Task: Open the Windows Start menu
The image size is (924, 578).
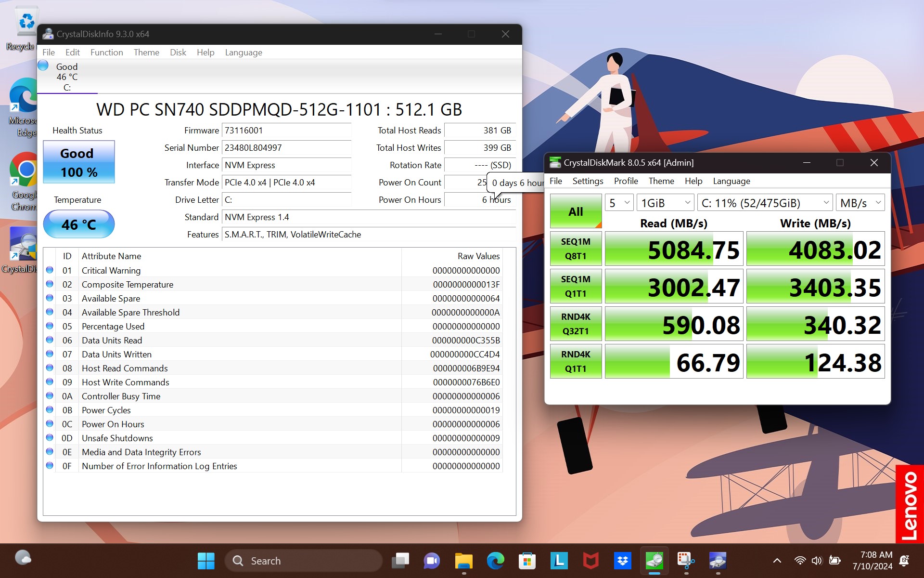Action: point(206,561)
